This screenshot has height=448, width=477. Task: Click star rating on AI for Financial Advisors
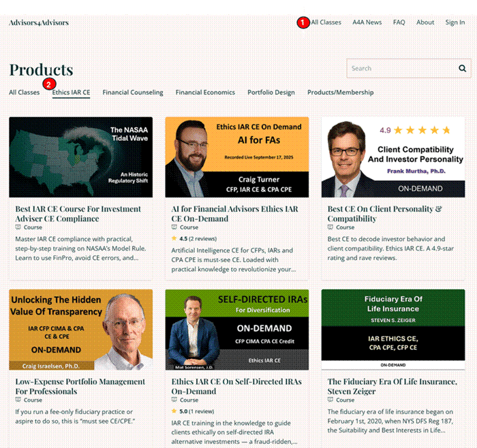pos(174,238)
